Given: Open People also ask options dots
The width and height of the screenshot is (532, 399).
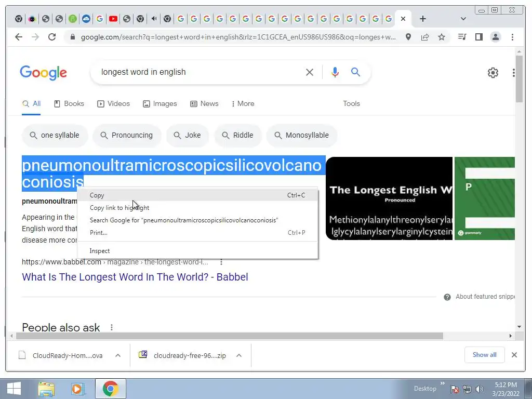Looking at the screenshot, I should pyautogui.click(x=112, y=327).
